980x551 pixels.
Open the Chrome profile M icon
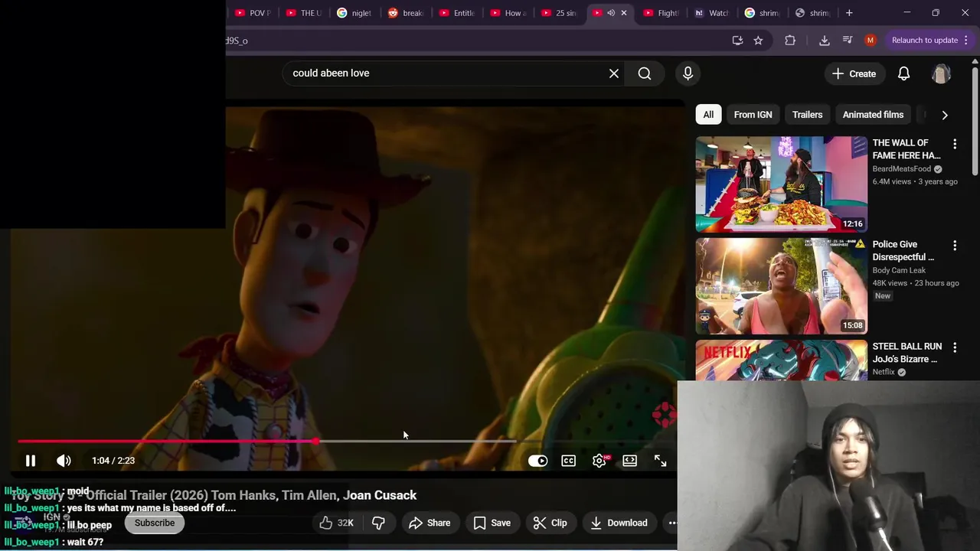(871, 41)
